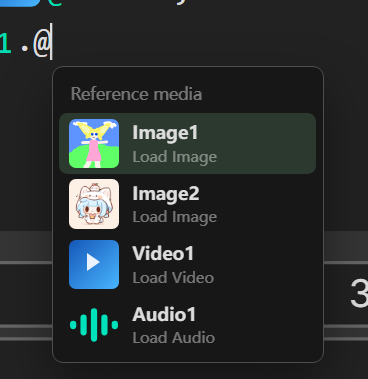Click the Image1 girl drawing thumbnail
Image resolution: width=368 pixels, height=379 pixels.
click(94, 143)
